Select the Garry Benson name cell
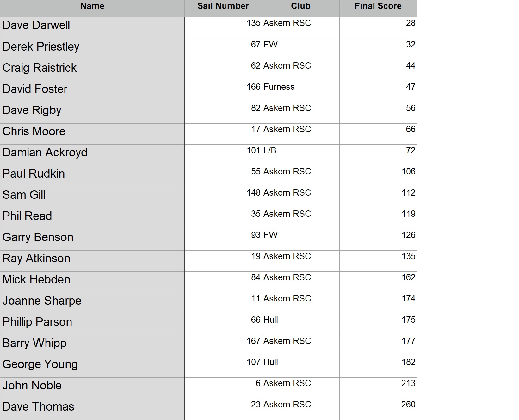Screen dimensions: 519x420 click(x=92, y=240)
